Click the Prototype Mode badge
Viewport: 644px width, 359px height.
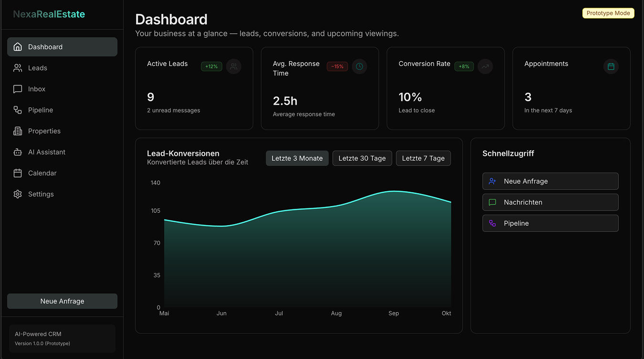click(x=608, y=13)
